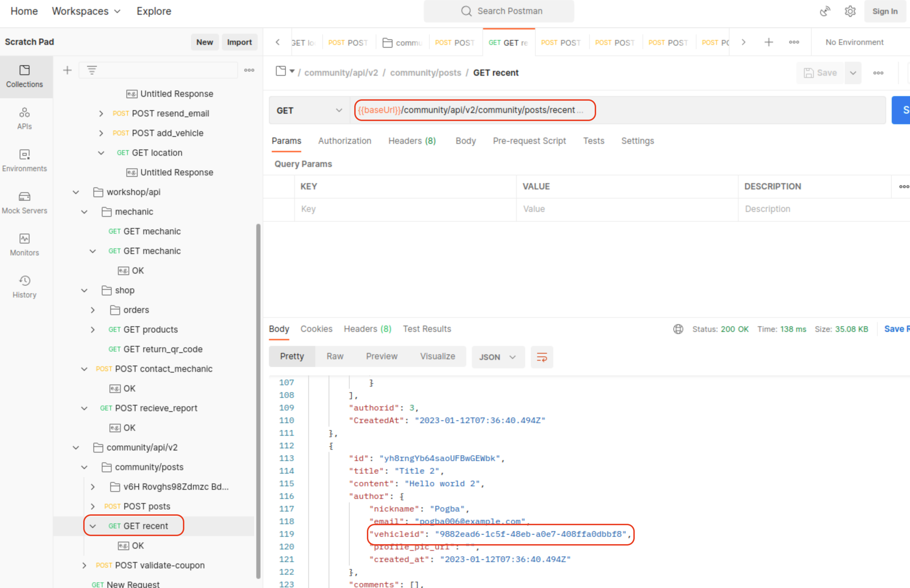Open the Mock Servers section
The image size is (910, 588).
point(25,202)
